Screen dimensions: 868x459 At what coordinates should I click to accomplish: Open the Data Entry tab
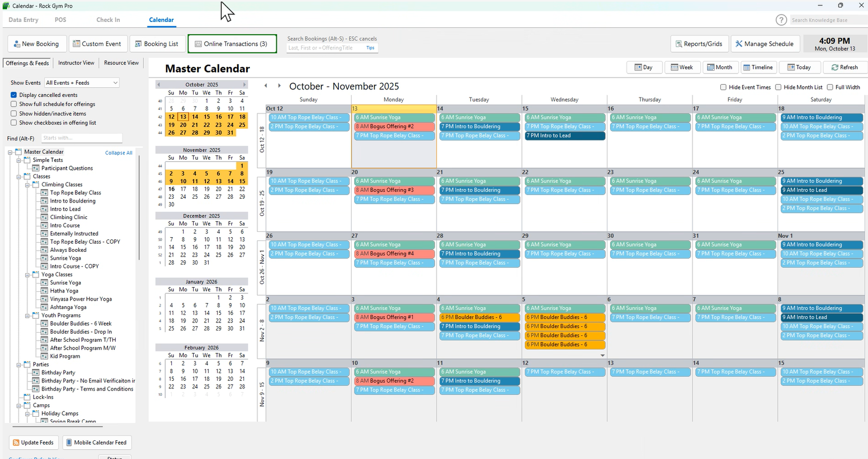pos(24,20)
